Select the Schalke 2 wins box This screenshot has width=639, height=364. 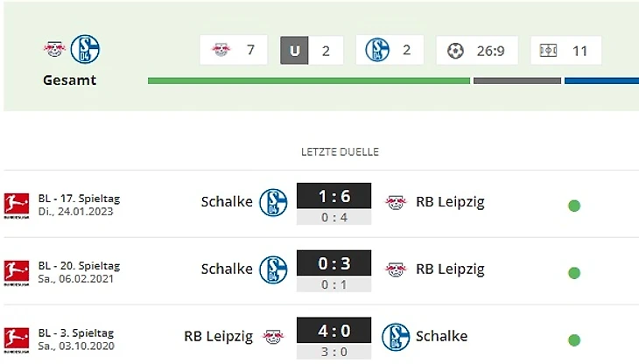coord(390,50)
